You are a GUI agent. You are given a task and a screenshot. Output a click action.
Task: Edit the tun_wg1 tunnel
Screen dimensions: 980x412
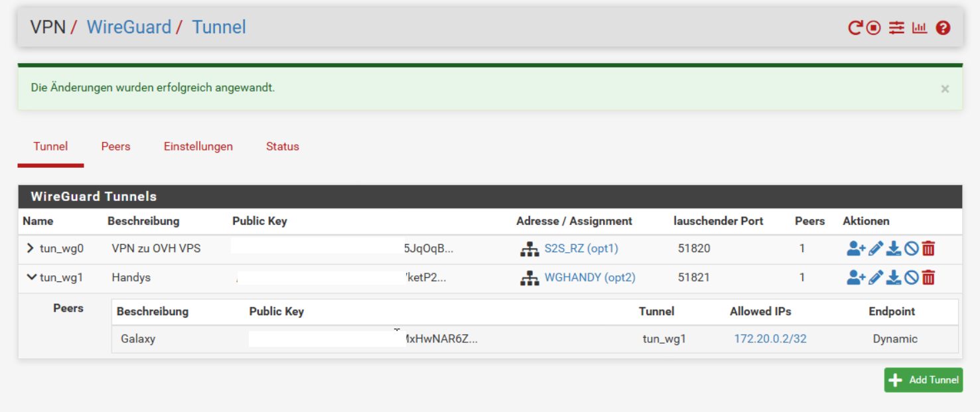(x=876, y=278)
